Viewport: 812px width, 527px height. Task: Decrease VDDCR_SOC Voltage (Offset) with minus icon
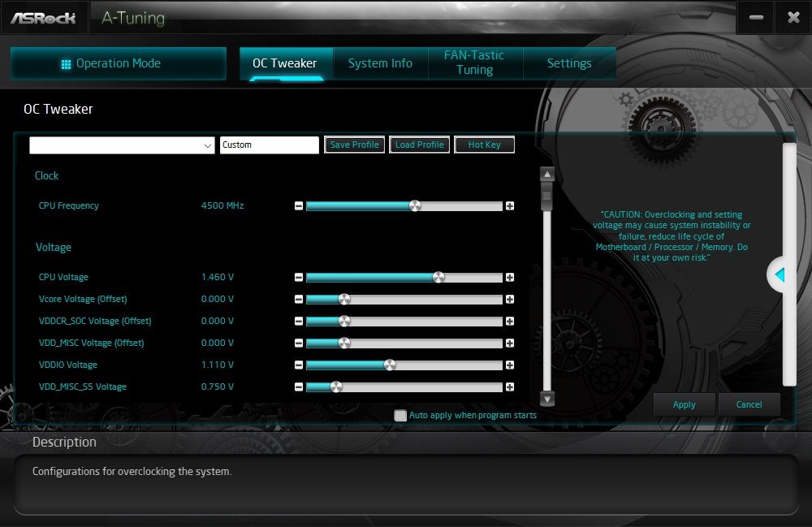tap(299, 322)
